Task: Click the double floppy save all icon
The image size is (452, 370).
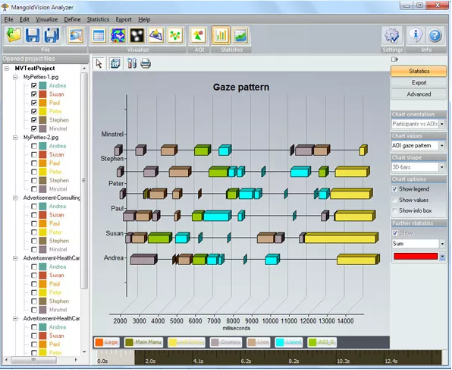Action: (52, 35)
